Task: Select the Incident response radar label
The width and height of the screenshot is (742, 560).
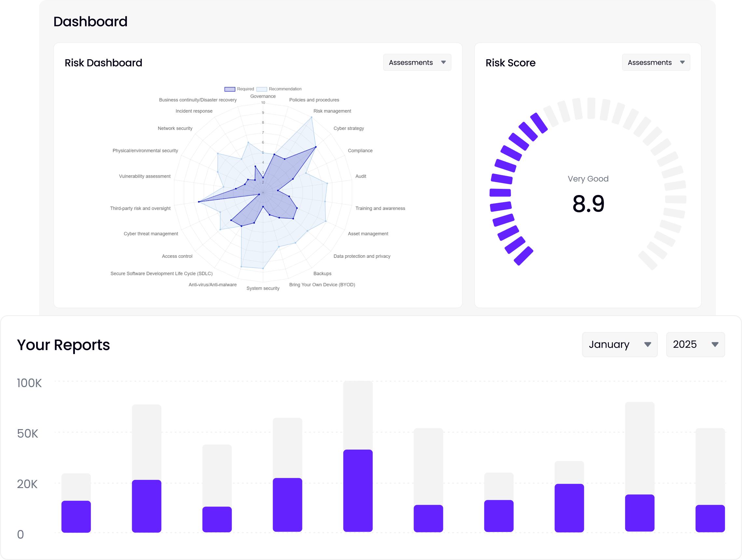Action: pyautogui.click(x=194, y=111)
